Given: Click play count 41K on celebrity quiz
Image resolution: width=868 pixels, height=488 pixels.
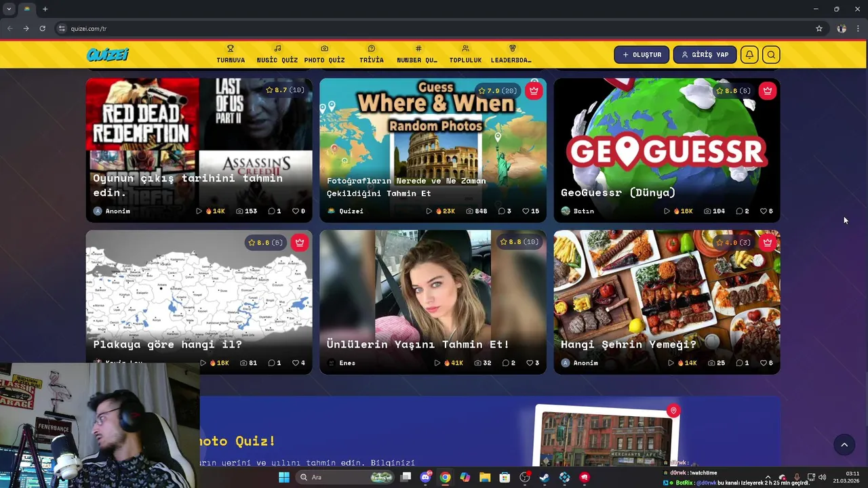Looking at the screenshot, I should tap(449, 363).
